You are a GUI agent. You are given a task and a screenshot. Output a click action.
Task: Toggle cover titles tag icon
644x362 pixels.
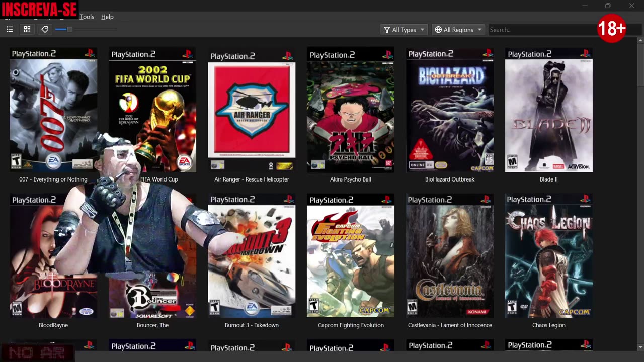pos(45,30)
